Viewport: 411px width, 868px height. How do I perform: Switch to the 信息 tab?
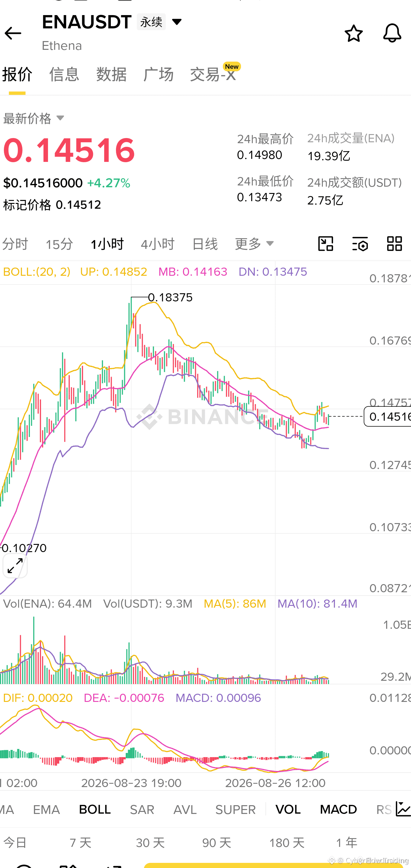coord(64,74)
